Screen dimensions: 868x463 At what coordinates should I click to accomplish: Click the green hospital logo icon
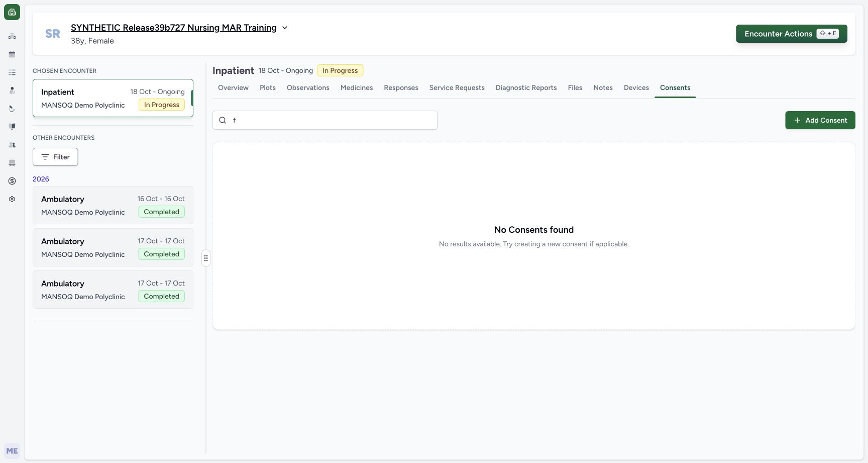(12, 12)
